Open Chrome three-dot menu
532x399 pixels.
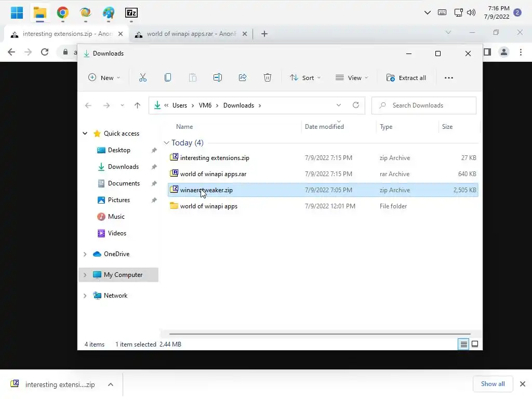521,52
